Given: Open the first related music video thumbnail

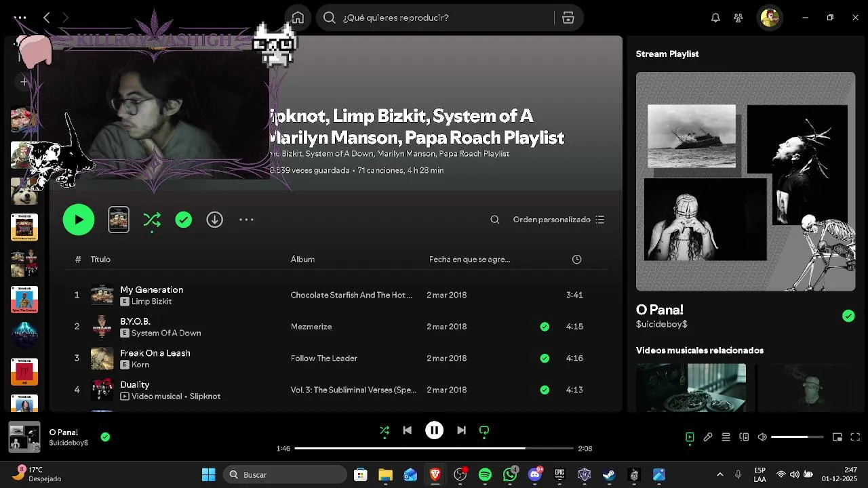Looking at the screenshot, I should coord(691,388).
